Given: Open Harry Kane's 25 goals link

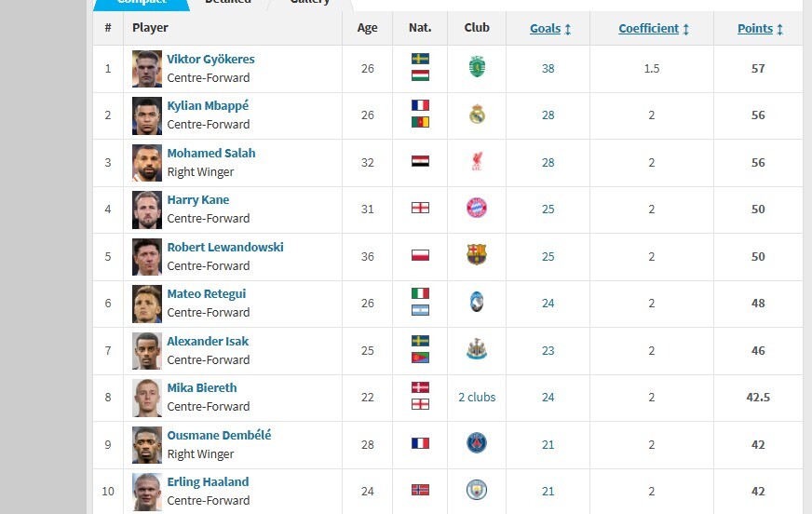Looking at the screenshot, I should click(x=548, y=210).
